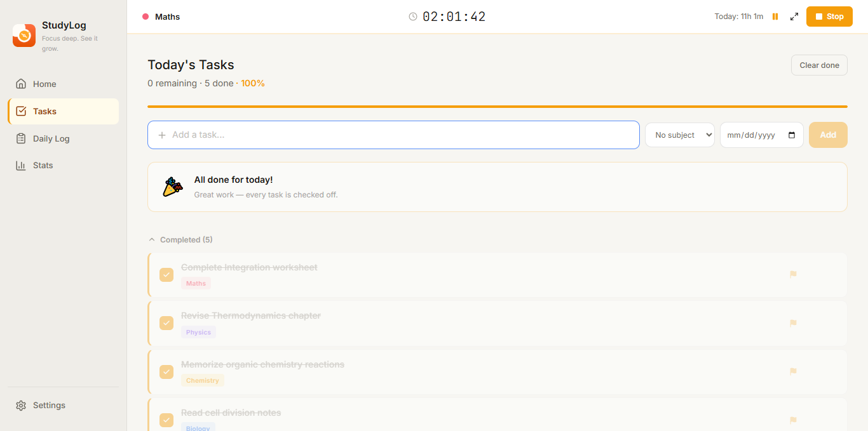The width and height of the screenshot is (868, 431).
Task: Click the Maths tag on Integration task
Action: point(196,283)
